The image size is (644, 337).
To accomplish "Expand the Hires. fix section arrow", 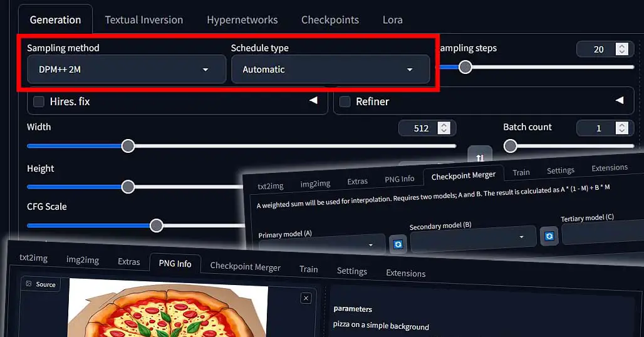I will 313,100.
